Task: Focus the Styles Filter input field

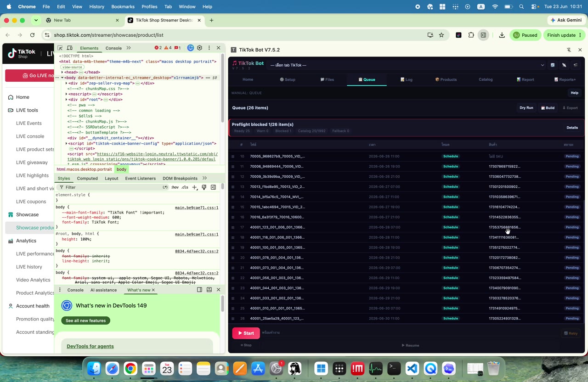Action: 113,187
